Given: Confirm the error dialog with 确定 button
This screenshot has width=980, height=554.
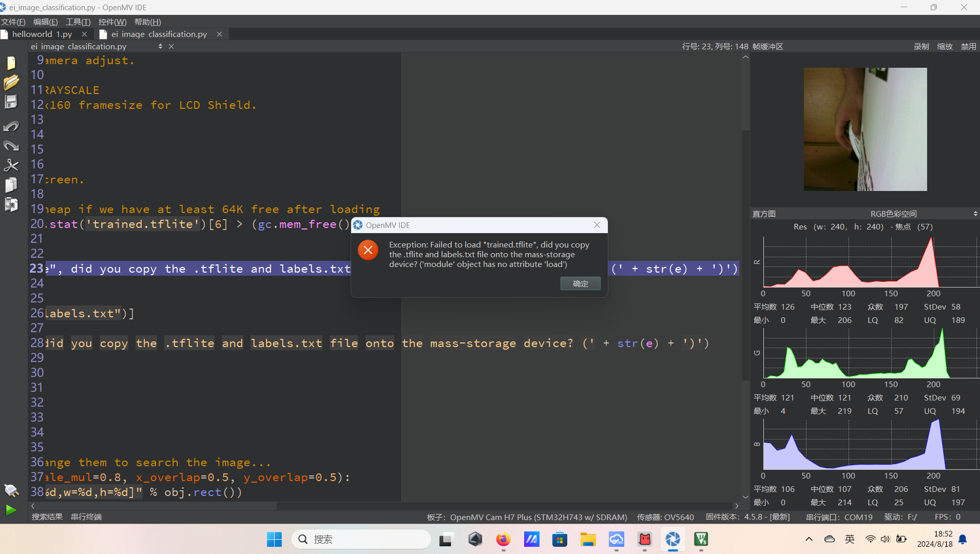Looking at the screenshot, I should [581, 283].
